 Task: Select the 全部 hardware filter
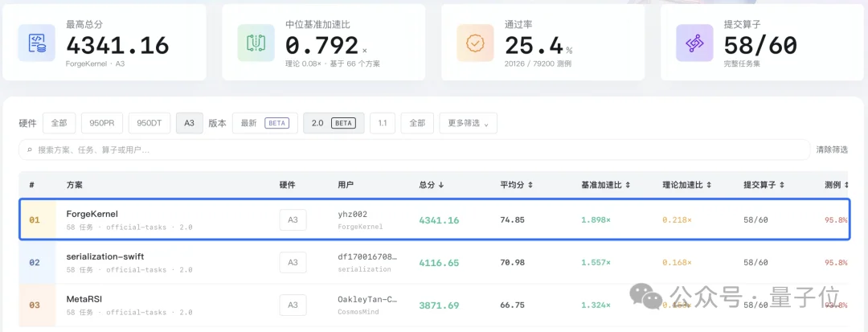[x=59, y=123]
